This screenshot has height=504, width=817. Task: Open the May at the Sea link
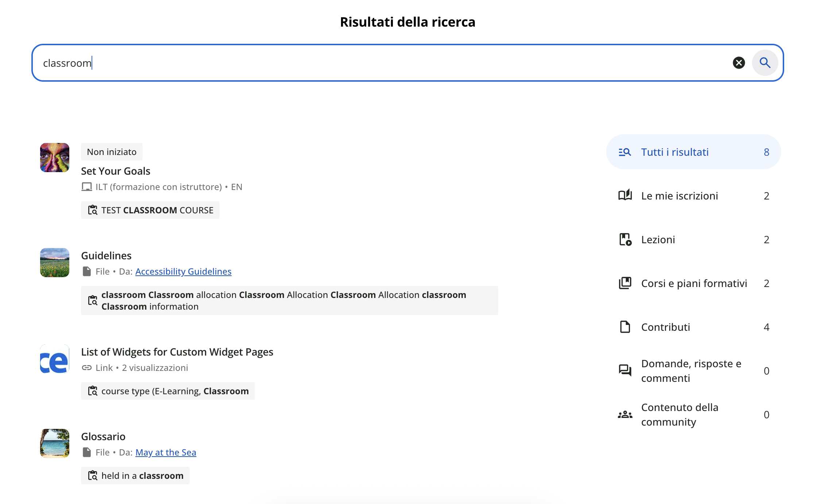[x=166, y=453]
